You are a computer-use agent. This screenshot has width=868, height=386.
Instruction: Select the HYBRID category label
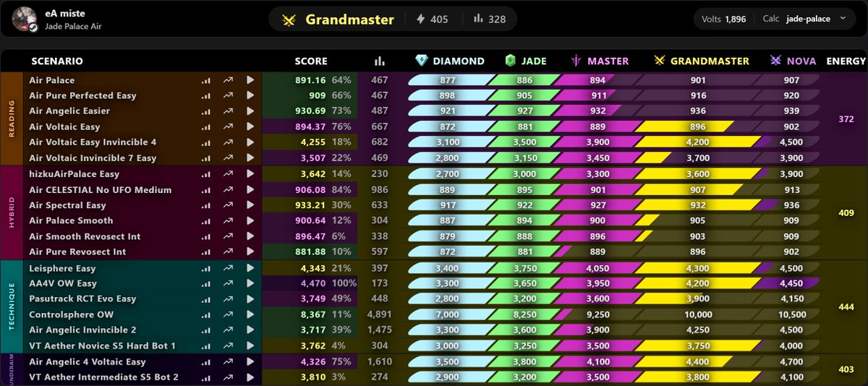[12, 213]
